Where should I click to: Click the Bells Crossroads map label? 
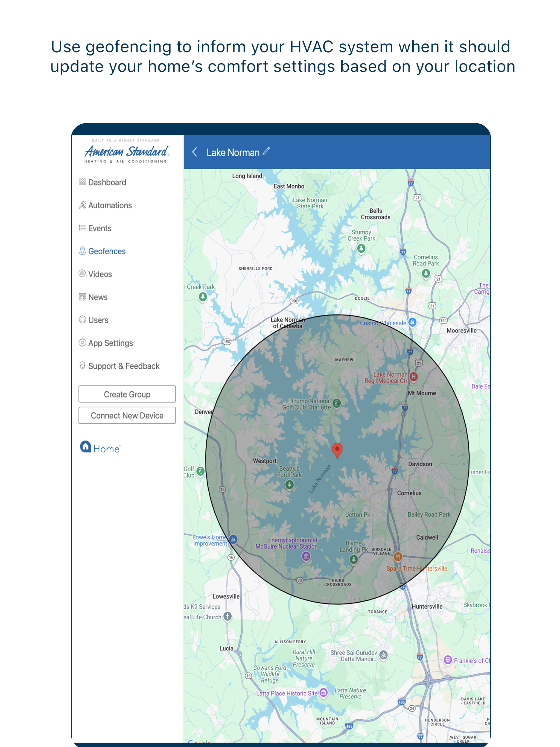[x=375, y=214]
